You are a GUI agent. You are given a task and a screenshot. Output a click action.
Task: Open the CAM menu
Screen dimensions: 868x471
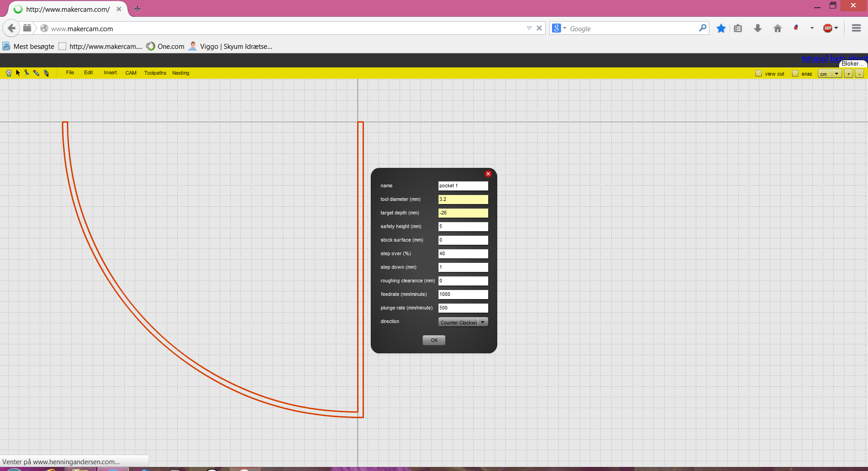pyautogui.click(x=131, y=73)
